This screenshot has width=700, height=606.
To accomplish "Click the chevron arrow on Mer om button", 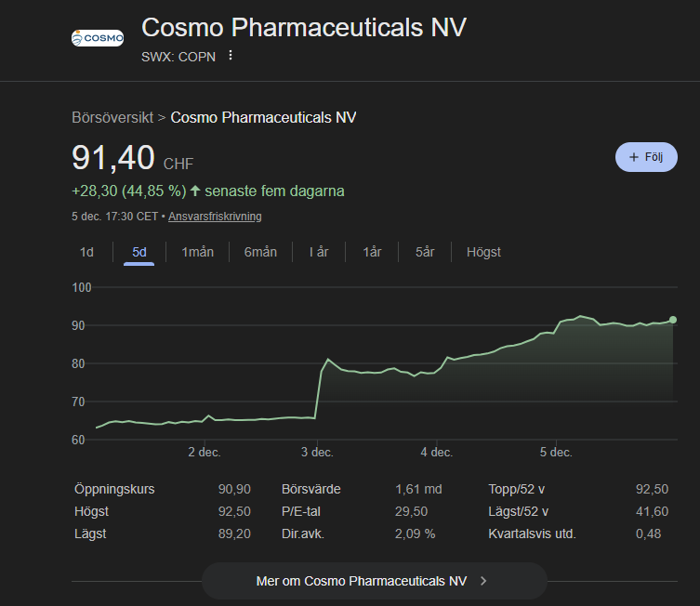I will 483,581.
